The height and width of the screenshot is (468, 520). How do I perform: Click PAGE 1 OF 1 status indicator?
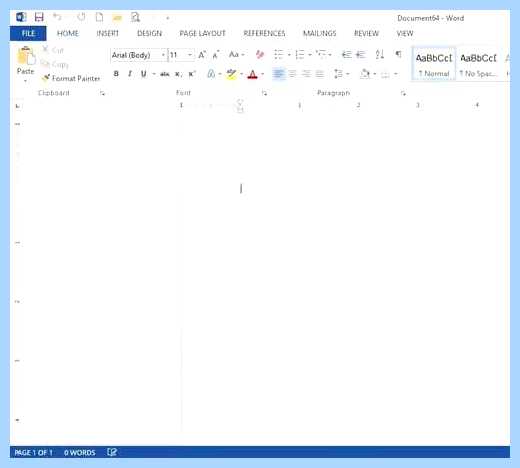coord(34,452)
